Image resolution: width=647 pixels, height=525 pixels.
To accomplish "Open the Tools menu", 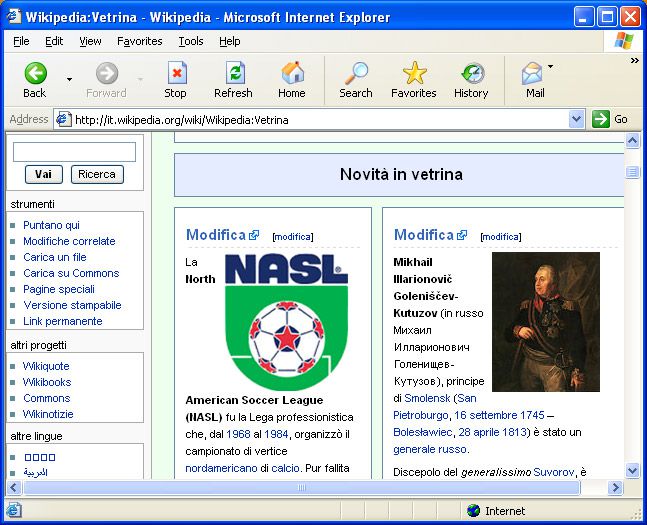I will click(x=190, y=41).
